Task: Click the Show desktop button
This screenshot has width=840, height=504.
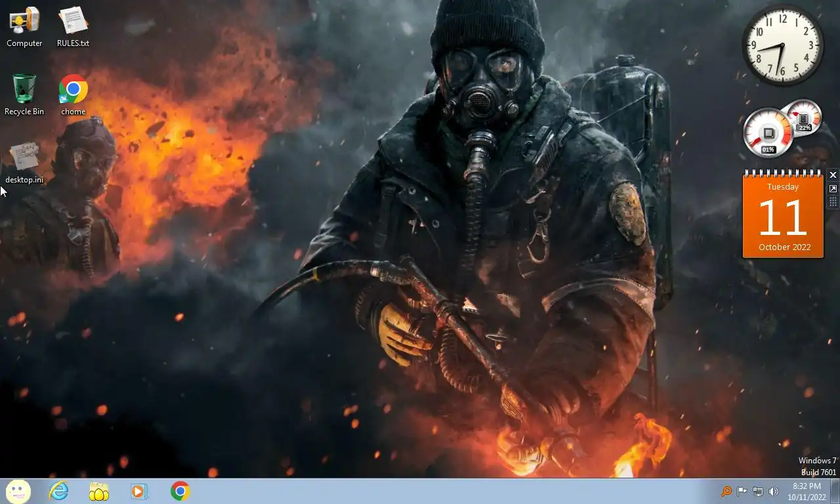Action: [835, 492]
